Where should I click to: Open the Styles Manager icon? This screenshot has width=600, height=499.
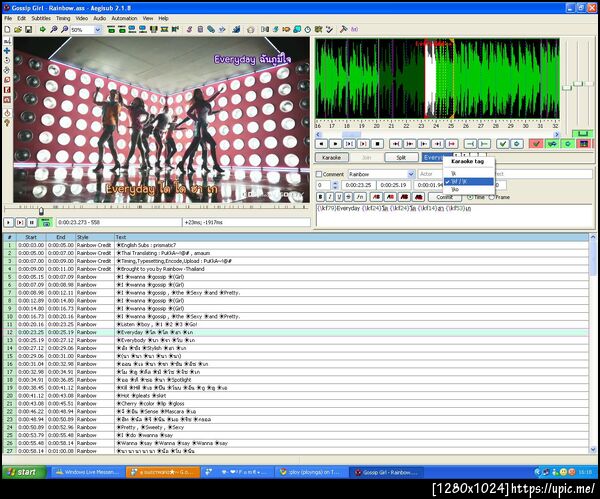189,29
